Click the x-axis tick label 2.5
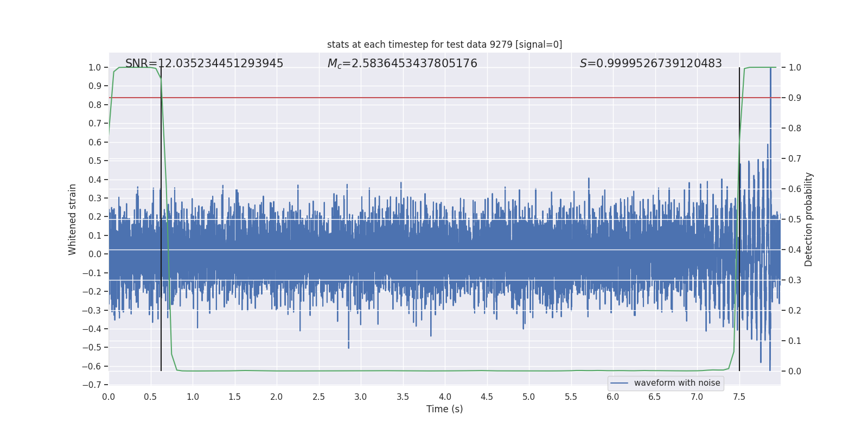 tap(318, 397)
